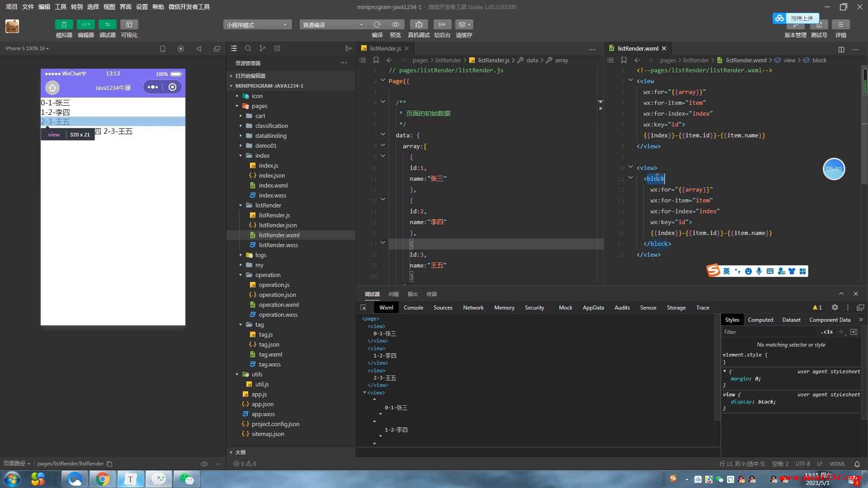Open the 工具 menu

tap(61, 7)
